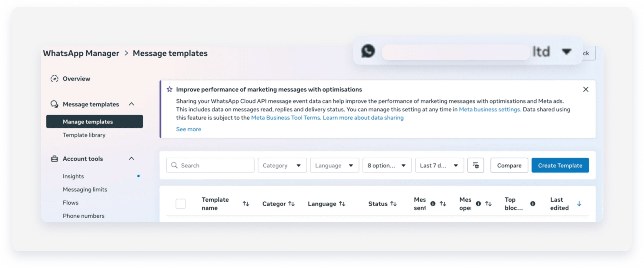Open the Meta Business Tool Terms link
Viewport: 644px width, 268px height.
[x=286, y=118]
